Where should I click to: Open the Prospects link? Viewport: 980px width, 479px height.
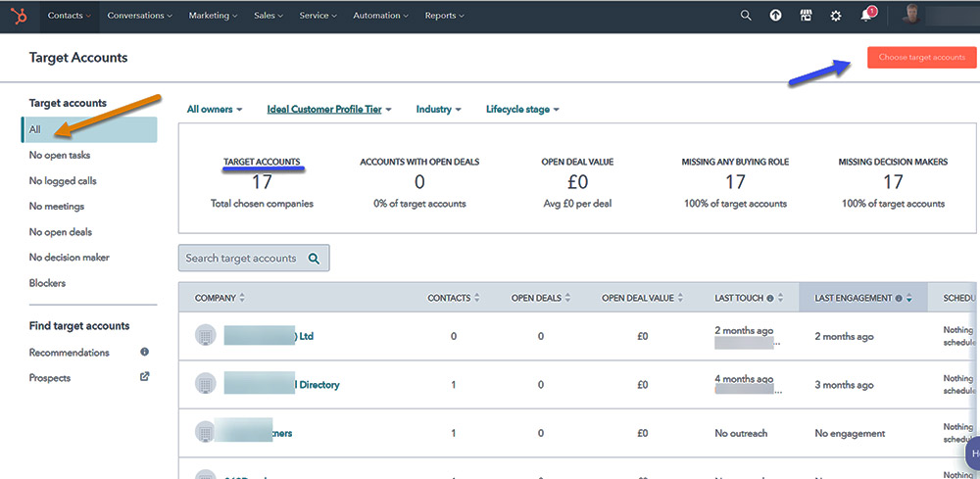point(49,378)
